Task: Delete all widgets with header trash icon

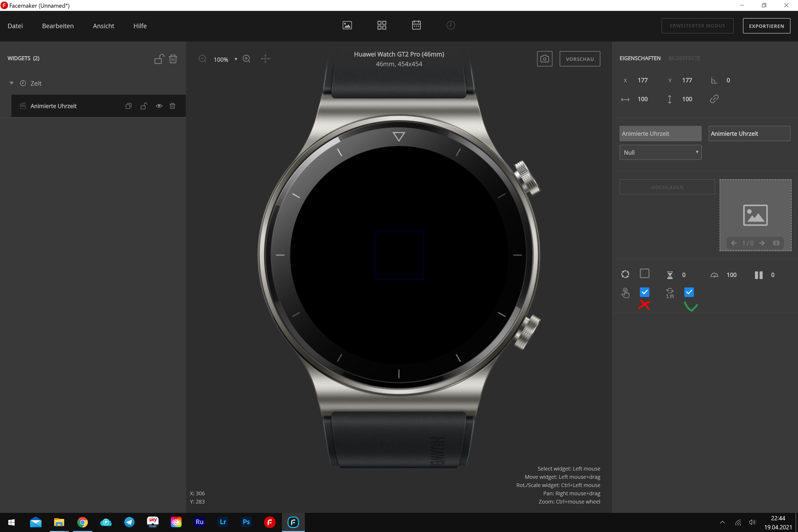Action: [173, 59]
